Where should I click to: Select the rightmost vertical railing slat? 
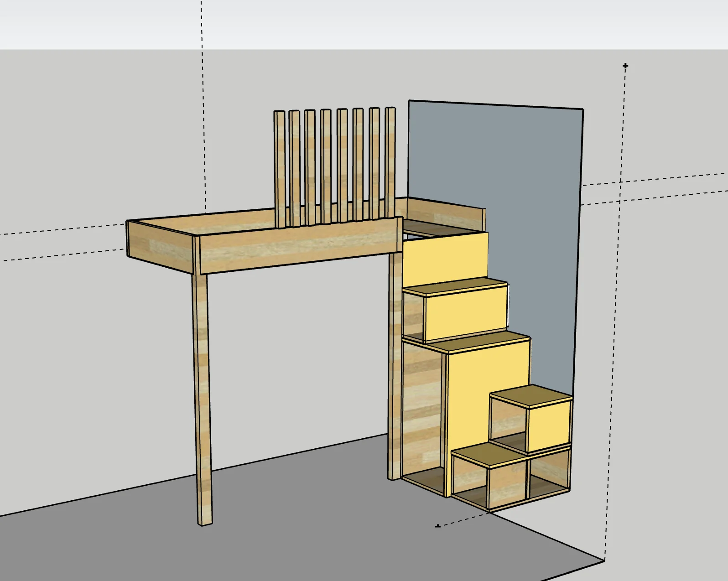390,163
